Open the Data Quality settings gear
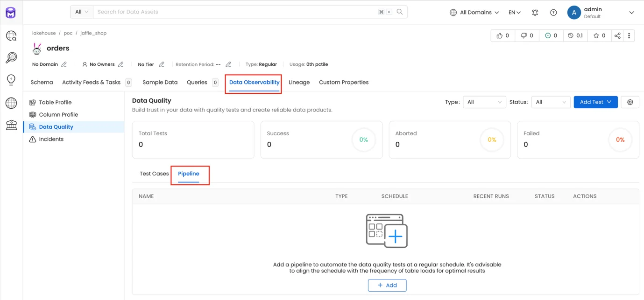The width and height of the screenshot is (644, 300). 630,102
